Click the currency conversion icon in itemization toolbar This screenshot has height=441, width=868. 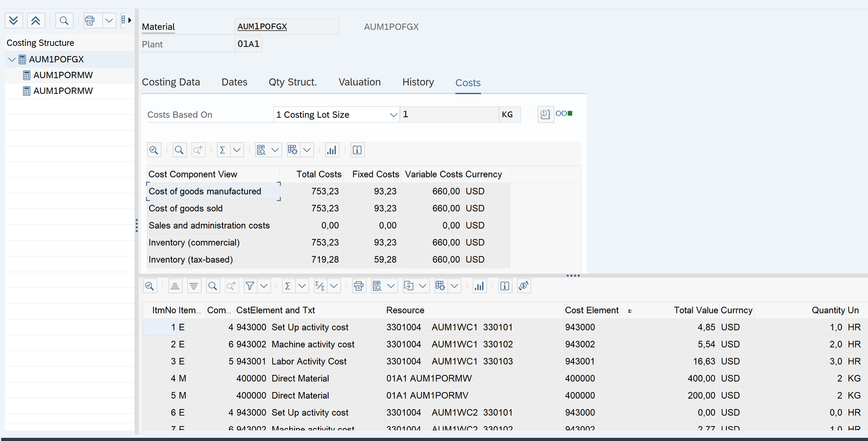click(524, 286)
